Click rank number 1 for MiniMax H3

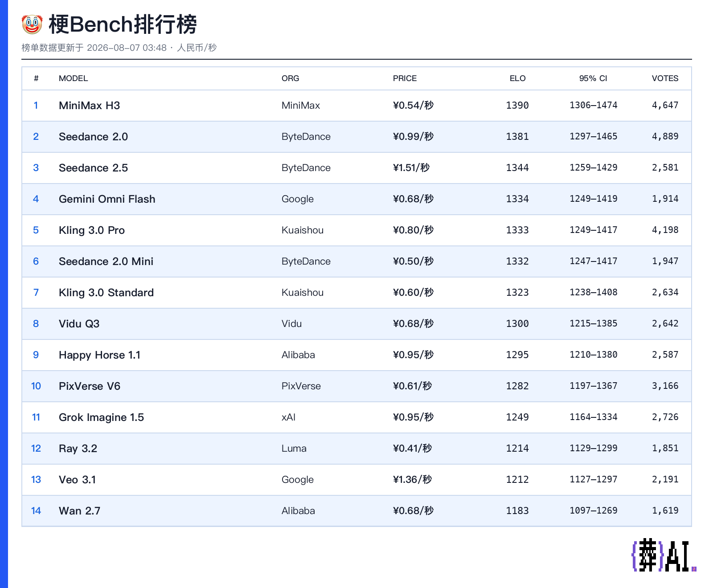pyautogui.click(x=36, y=106)
